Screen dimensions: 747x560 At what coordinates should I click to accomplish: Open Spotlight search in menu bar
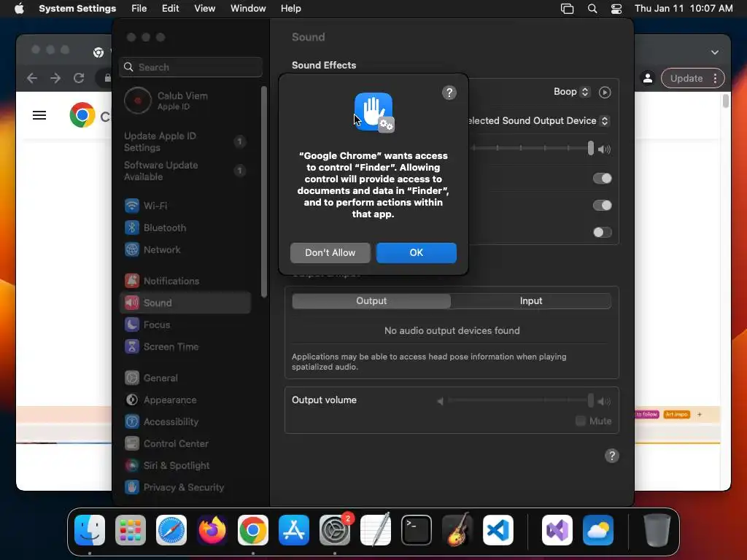[x=592, y=9]
